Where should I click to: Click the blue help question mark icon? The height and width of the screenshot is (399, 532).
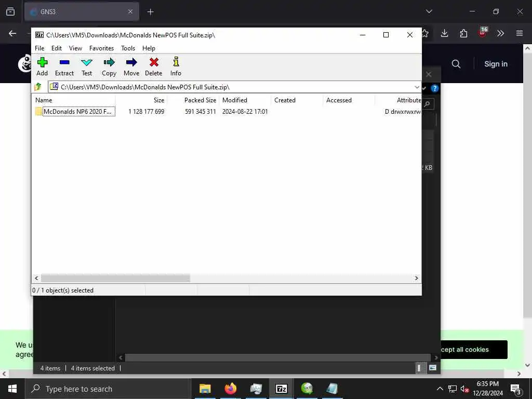tap(435, 88)
